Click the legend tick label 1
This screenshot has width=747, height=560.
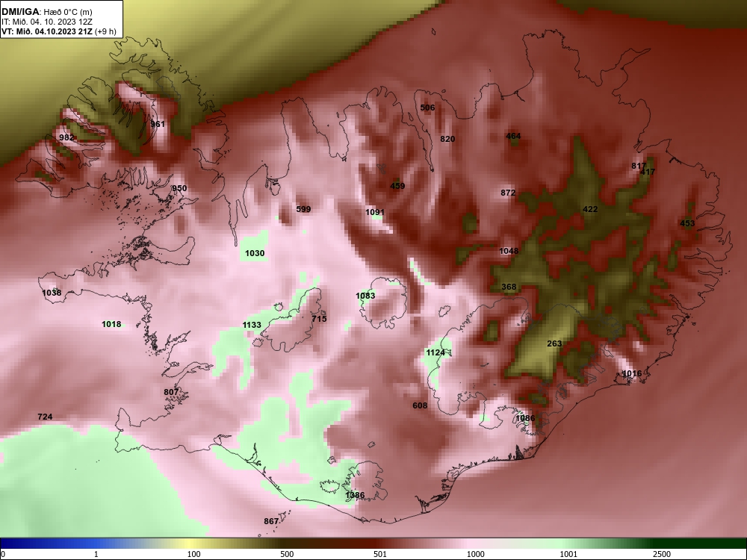(96, 554)
